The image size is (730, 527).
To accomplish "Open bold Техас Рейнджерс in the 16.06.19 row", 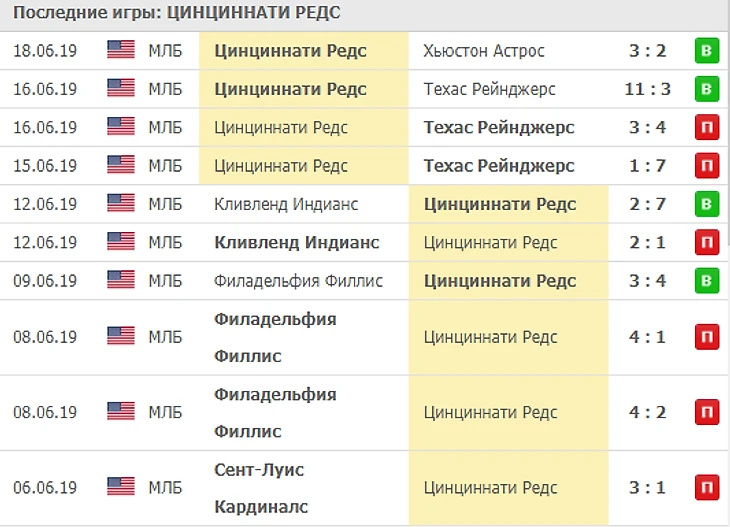I will (499, 127).
